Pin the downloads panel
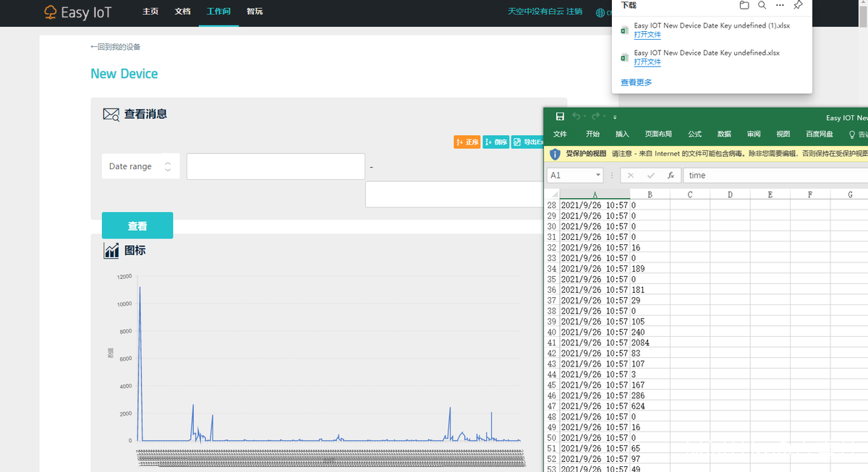 pyautogui.click(x=798, y=6)
